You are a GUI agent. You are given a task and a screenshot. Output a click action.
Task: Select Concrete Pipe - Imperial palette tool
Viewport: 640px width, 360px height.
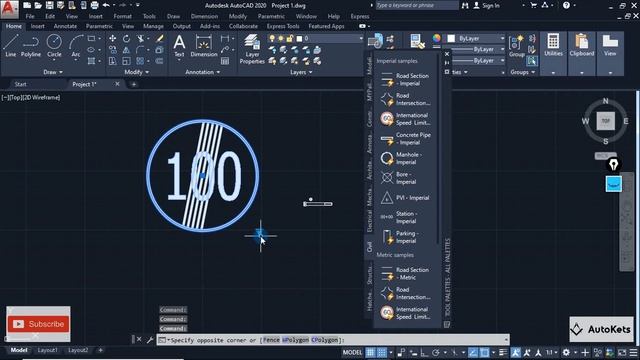405,139
